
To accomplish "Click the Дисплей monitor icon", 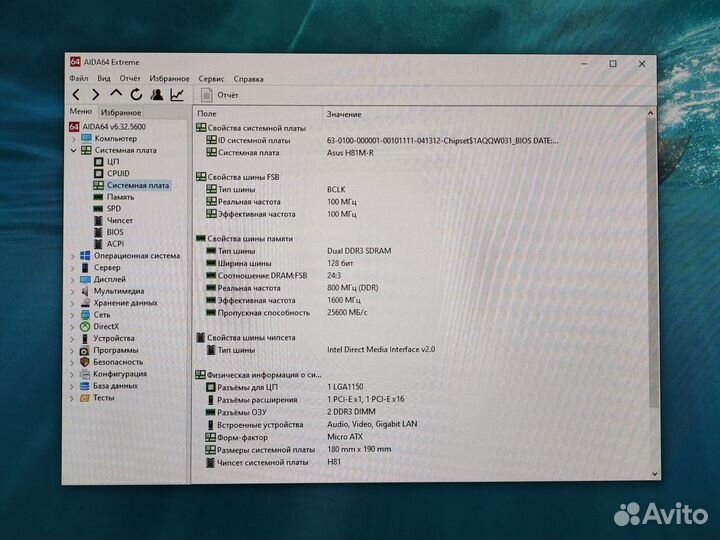I will [x=85, y=279].
